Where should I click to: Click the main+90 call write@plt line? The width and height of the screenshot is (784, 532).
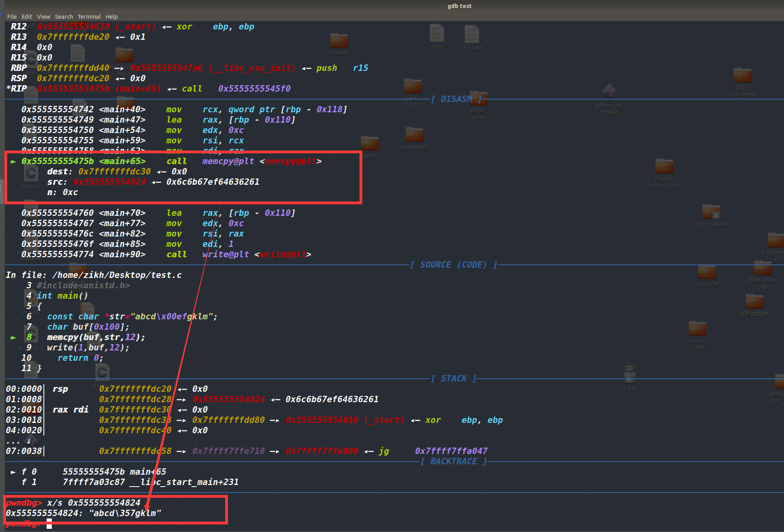[166, 254]
